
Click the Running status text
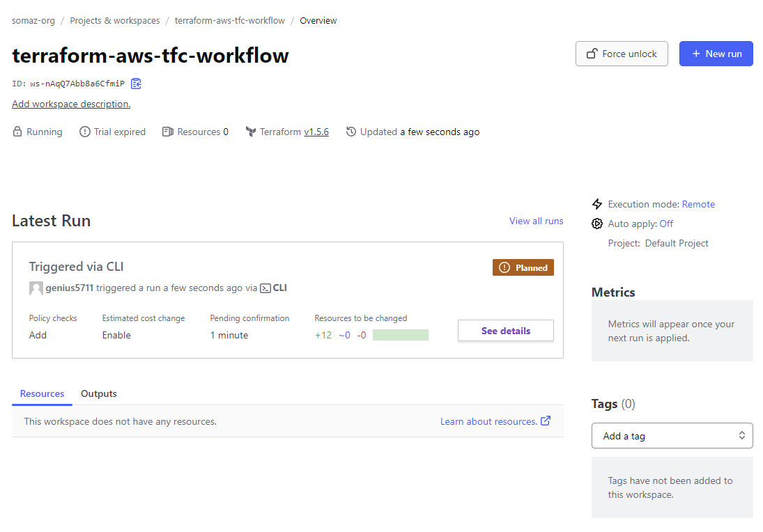[x=45, y=132]
